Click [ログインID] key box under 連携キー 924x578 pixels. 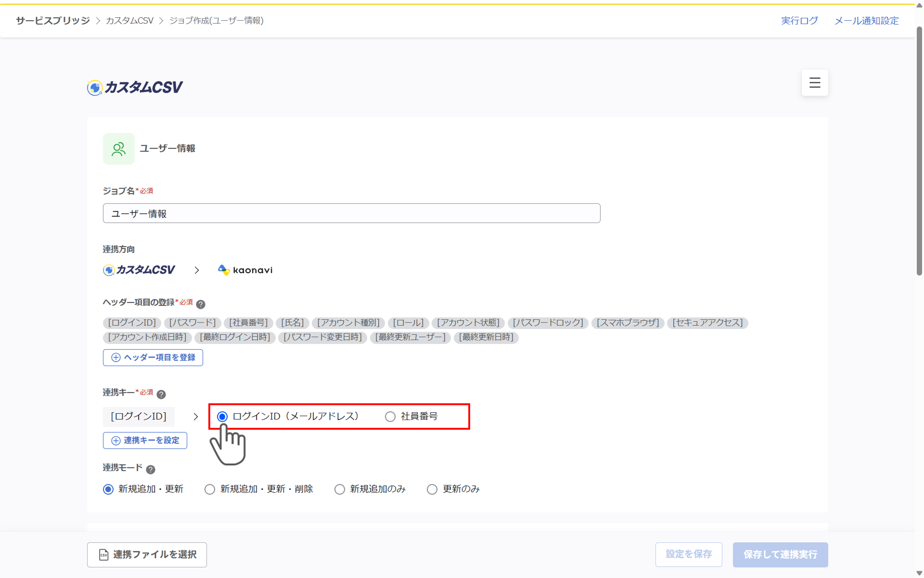point(139,416)
